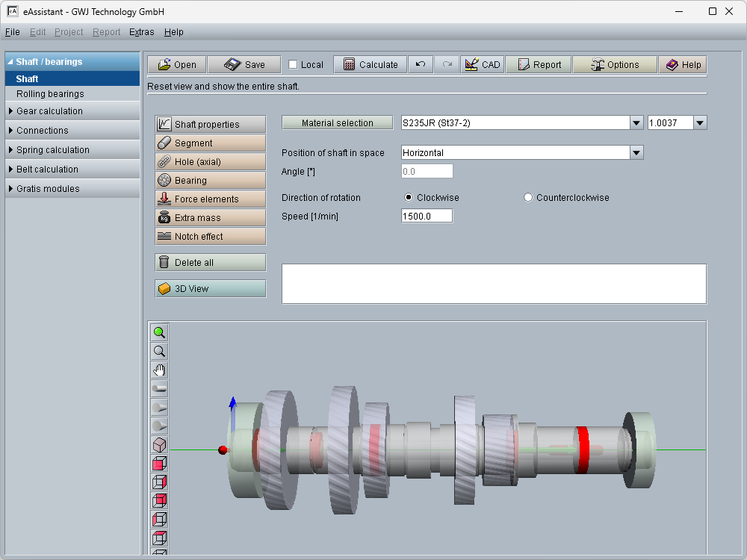Open the CAD export tool

point(482,65)
